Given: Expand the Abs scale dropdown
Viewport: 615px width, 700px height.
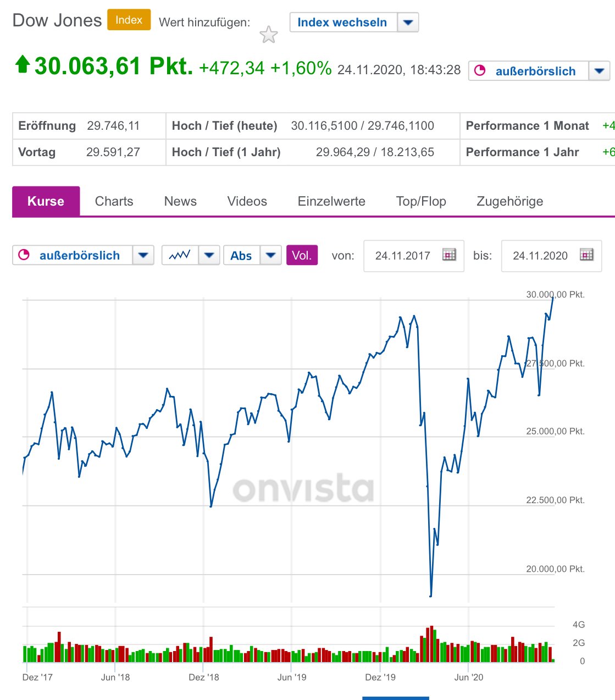Looking at the screenshot, I should (x=270, y=255).
